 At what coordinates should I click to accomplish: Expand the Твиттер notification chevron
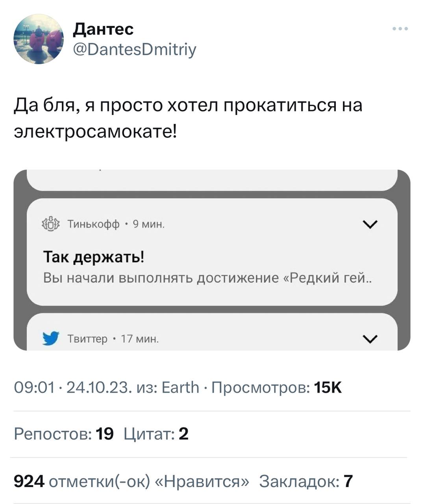tap(370, 339)
